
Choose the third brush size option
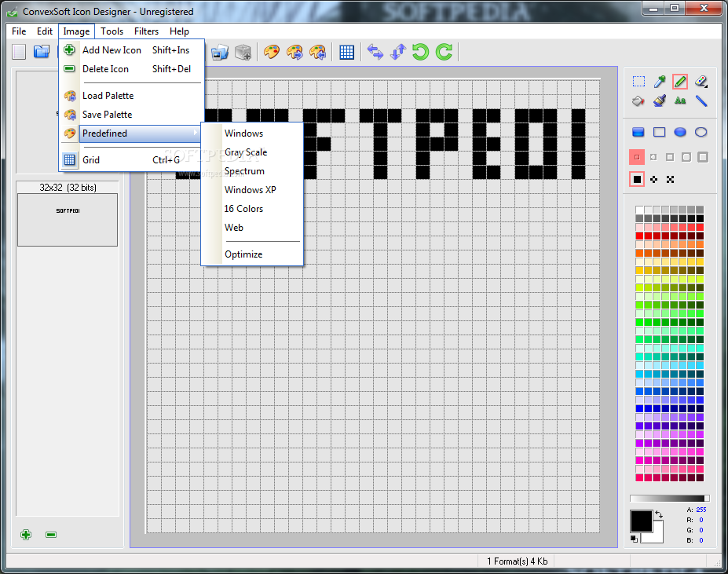click(x=670, y=157)
